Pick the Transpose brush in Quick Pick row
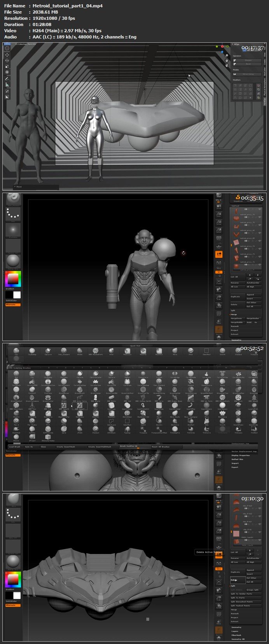 [x=254, y=351]
